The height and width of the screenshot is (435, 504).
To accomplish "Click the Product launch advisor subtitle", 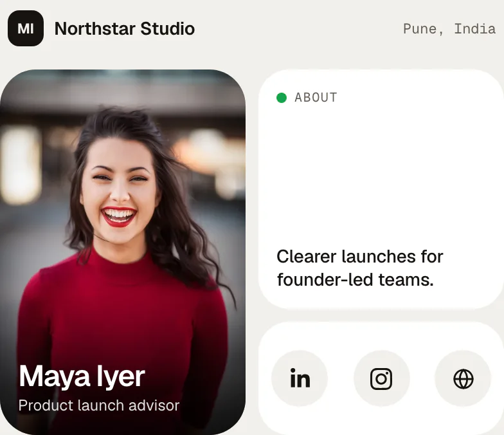I will point(99,405).
